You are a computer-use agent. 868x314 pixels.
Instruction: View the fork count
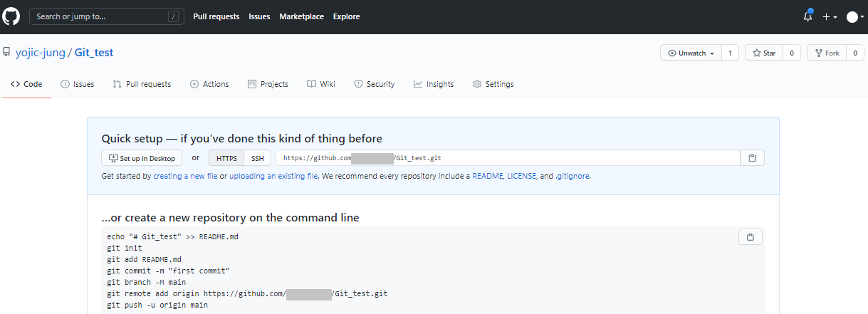855,53
